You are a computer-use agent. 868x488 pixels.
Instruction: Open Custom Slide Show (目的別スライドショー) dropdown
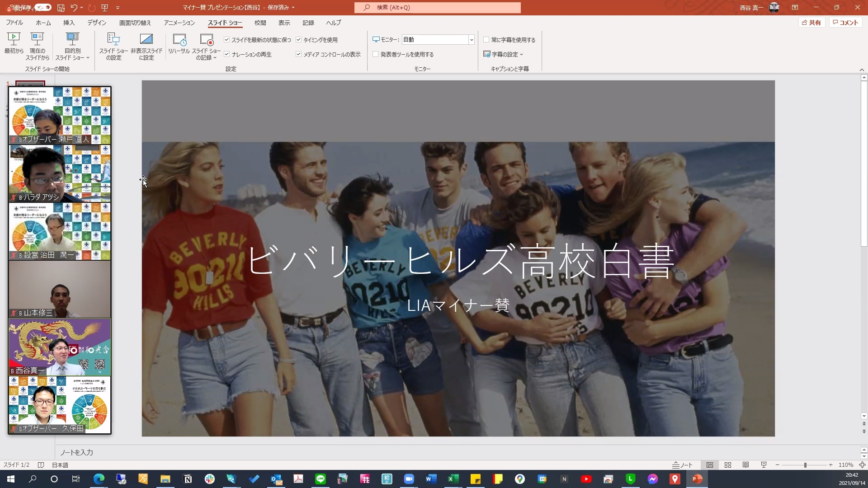pyautogui.click(x=72, y=46)
